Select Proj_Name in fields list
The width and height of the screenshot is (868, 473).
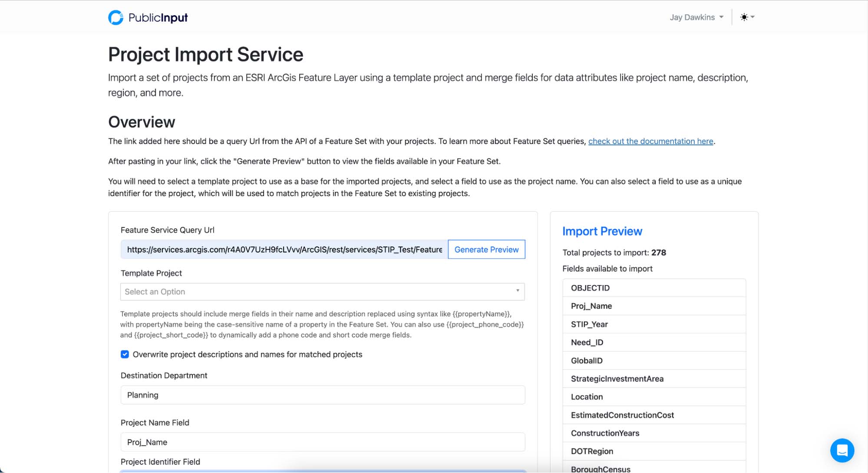point(591,306)
